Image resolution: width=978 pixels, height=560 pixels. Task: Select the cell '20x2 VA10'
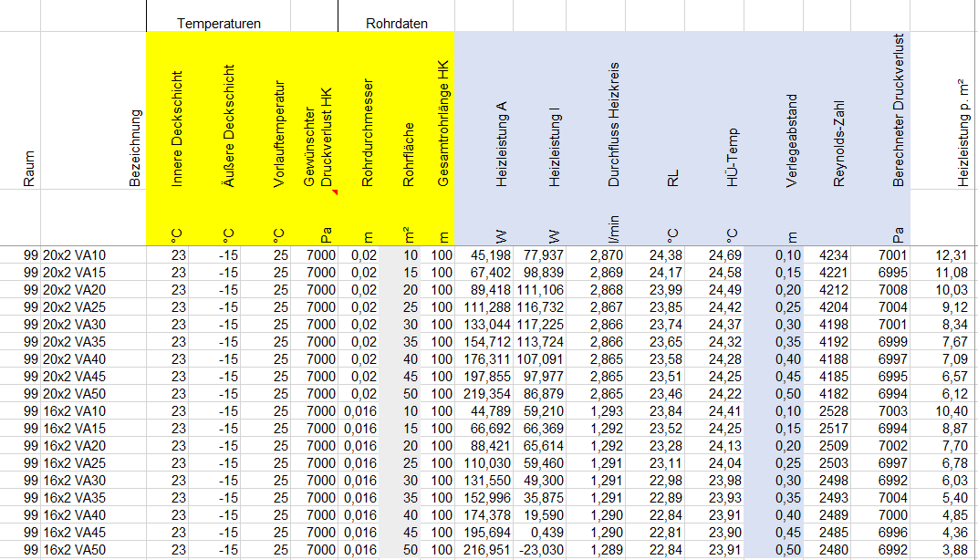click(x=94, y=255)
